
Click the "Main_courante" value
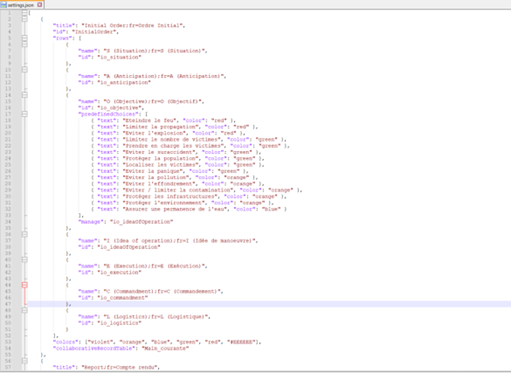tap(165, 348)
